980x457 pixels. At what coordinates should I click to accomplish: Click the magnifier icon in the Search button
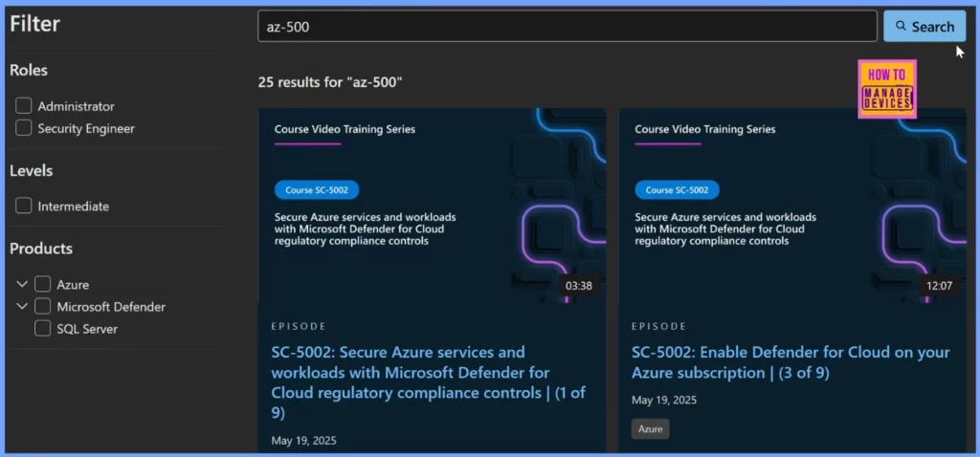(x=901, y=26)
